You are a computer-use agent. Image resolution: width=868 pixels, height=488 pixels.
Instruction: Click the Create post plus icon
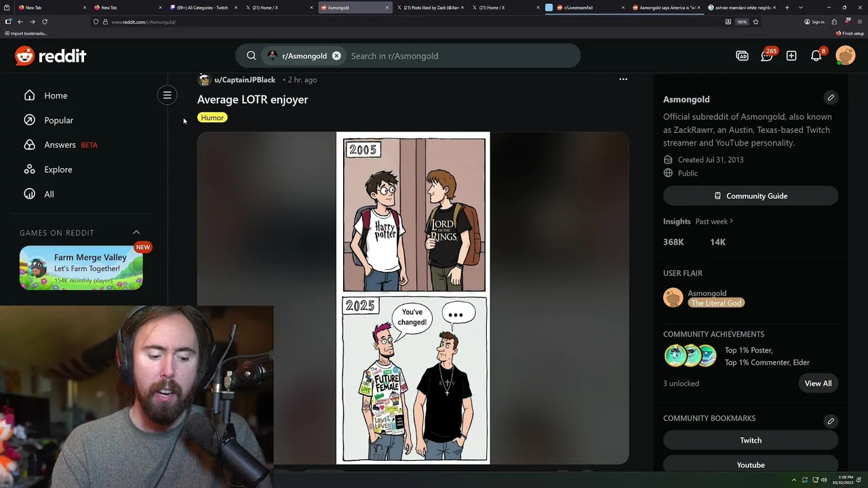[791, 56]
